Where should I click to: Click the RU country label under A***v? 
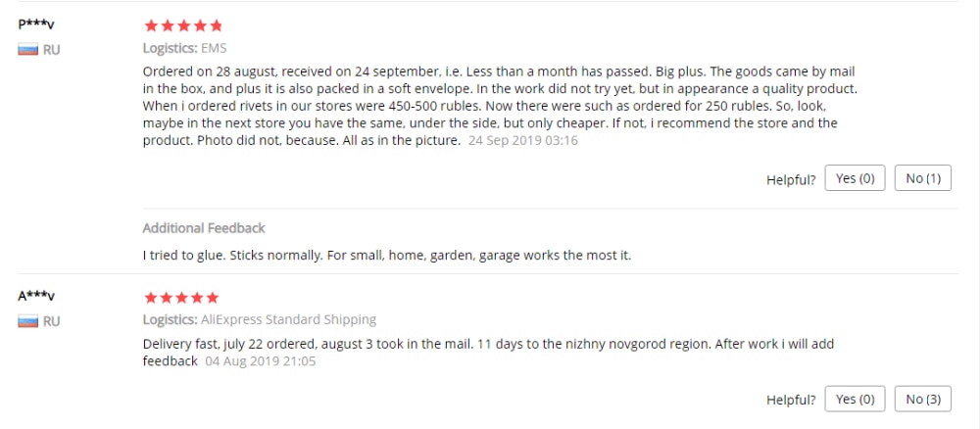[x=52, y=321]
